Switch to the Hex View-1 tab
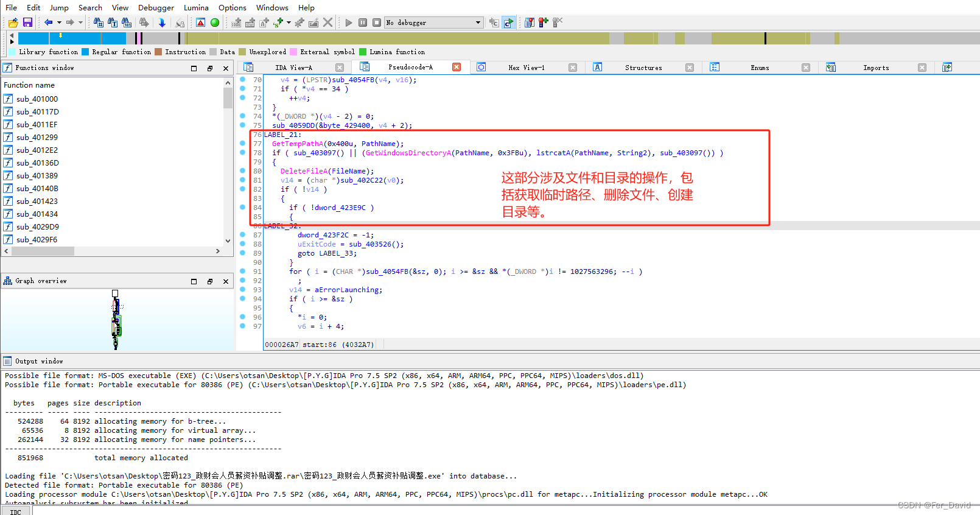980x515 pixels. pos(527,68)
